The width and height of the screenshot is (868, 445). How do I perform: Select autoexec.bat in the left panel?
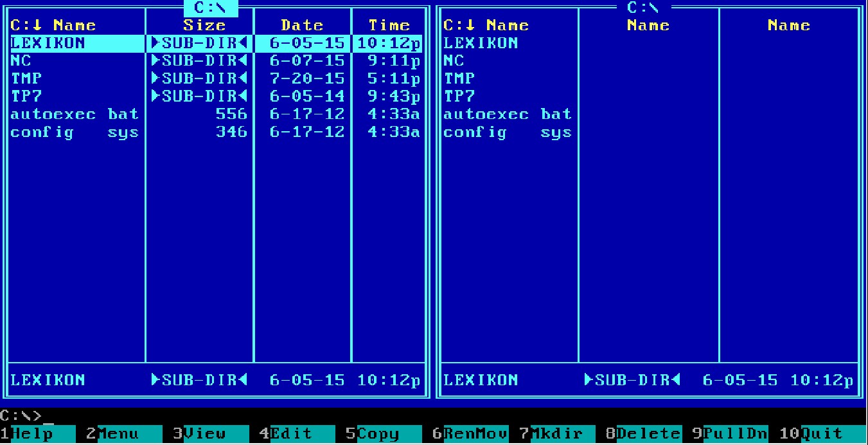pyautogui.click(x=74, y=114)
